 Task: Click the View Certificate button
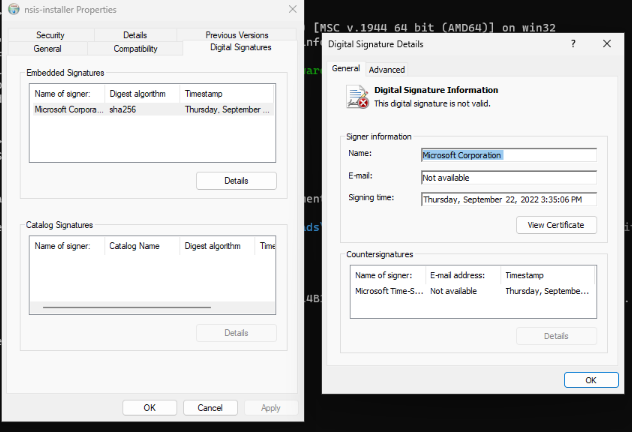click(x=556, y=225)
